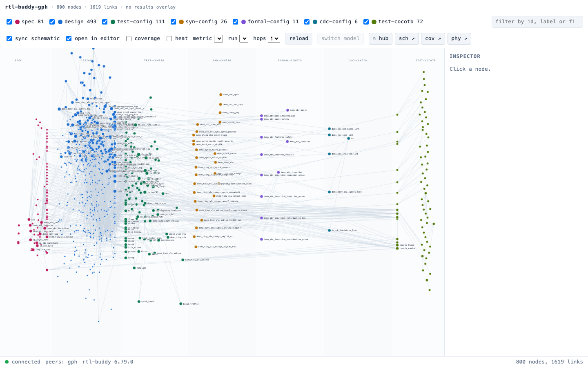588x368 pixels.
Task: Open the phy external link button
Action: (459, 38)
